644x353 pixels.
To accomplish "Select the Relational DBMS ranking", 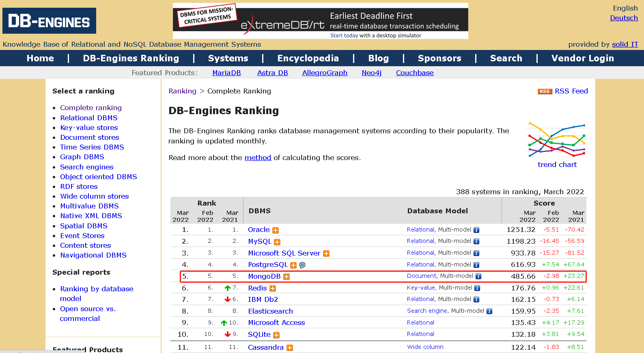I will 89,118.
